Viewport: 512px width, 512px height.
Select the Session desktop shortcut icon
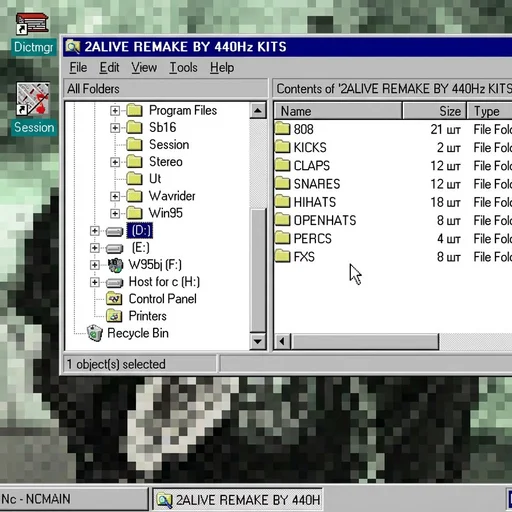point(33,99)
